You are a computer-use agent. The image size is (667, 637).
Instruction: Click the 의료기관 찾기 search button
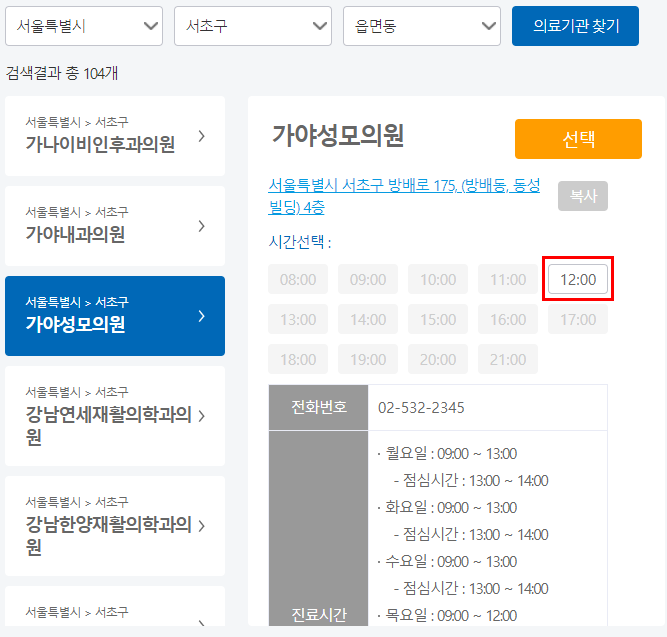tap(575, 26)
